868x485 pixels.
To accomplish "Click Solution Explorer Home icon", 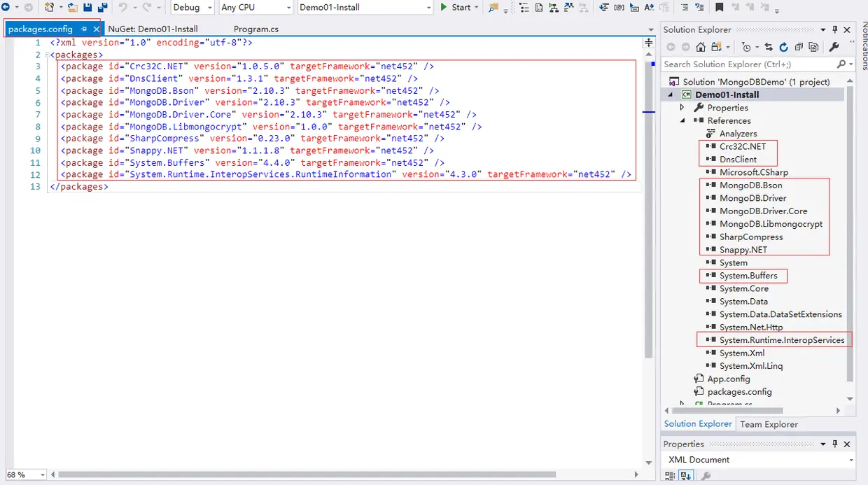I will (700, 47).
